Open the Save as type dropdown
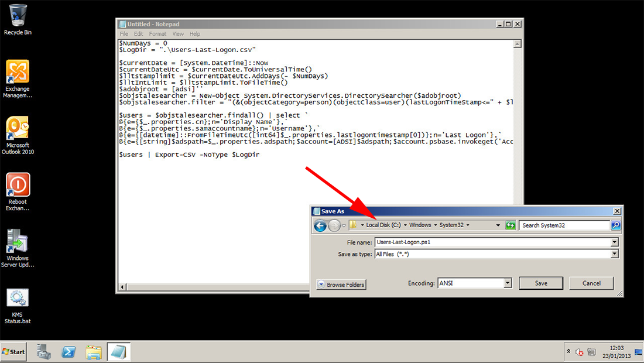This screenshot has width=644, height=363. tap(614, 254)
